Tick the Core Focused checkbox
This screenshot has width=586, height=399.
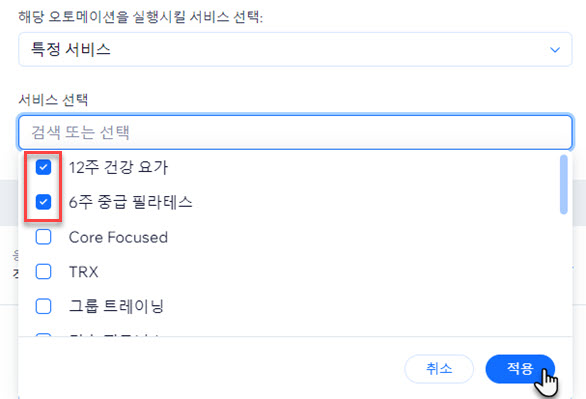click(x=43, y=237)
